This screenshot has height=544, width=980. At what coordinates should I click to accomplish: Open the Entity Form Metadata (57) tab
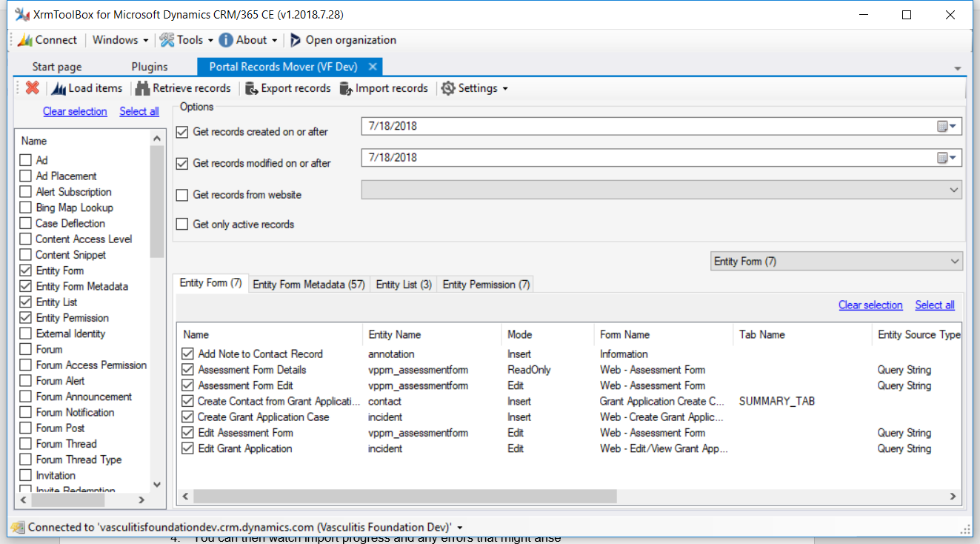pos(309,285)
